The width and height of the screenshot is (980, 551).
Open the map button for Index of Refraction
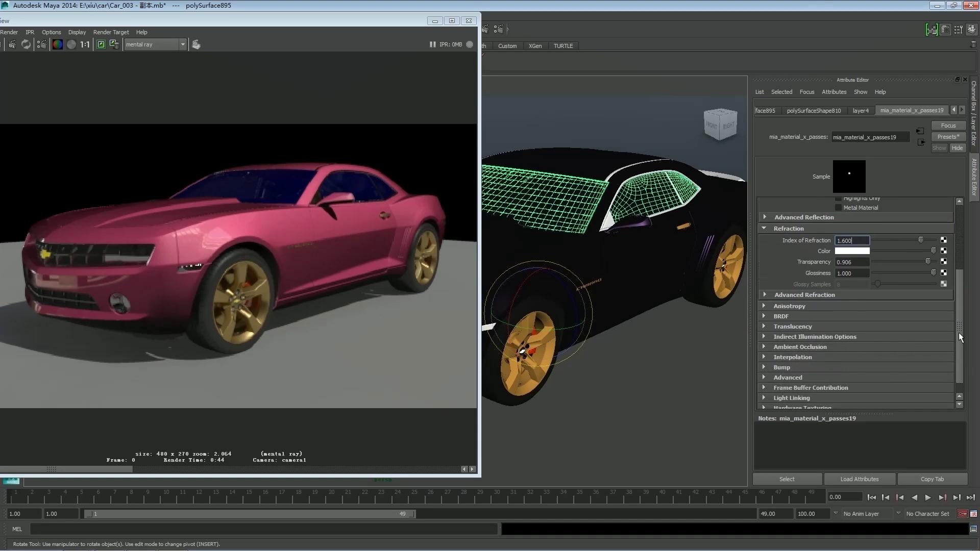click(x=944, y=240)
